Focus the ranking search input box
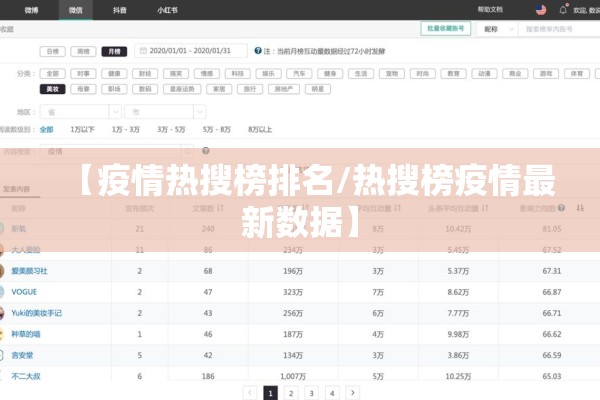 coord(559,29)
